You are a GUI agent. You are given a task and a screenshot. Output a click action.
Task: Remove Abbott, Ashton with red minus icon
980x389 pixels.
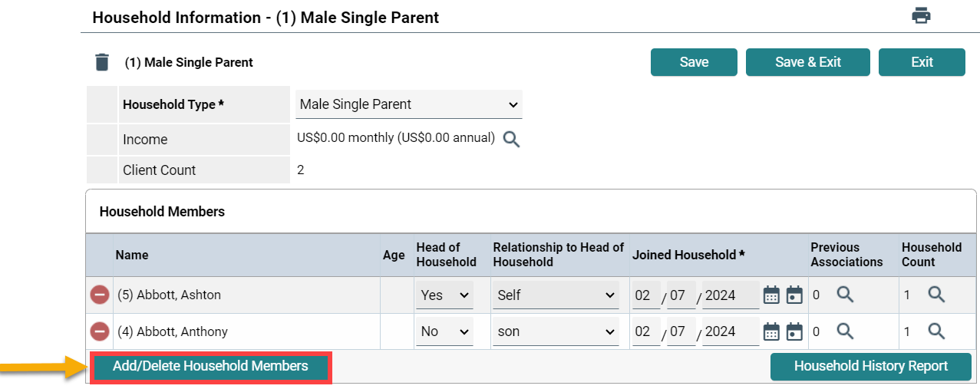point(100,295)
